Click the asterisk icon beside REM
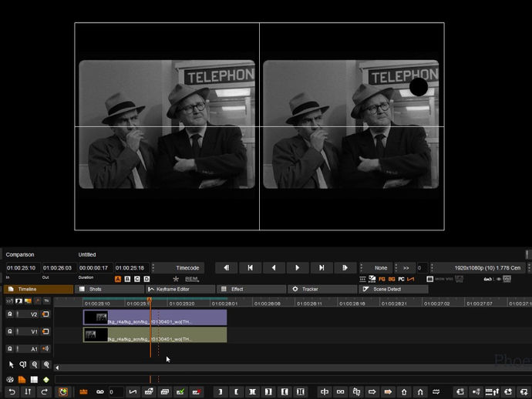532x399 pixels. click(176, 279)
